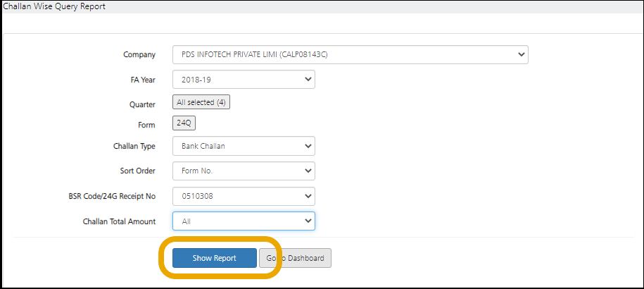644x289 pixels.
Task: Expand the Challan Total Amount dropdown
Action: (244, 221)
